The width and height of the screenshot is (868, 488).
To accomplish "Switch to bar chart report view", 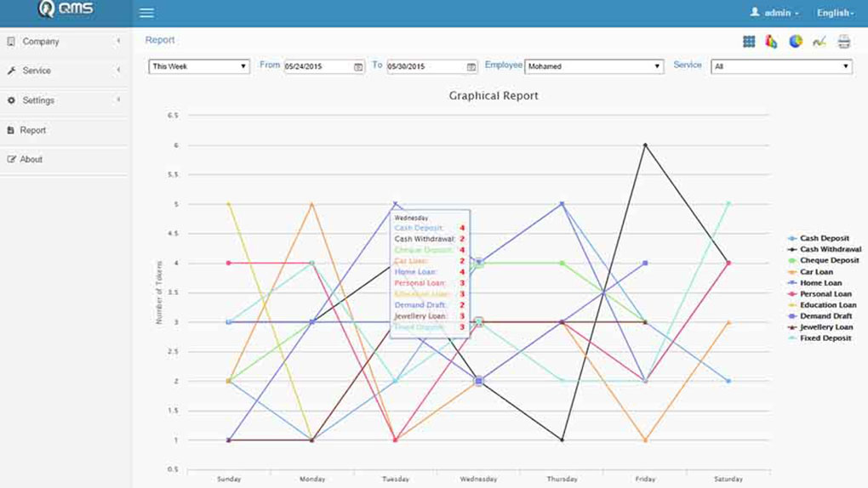I will [771, 42].
